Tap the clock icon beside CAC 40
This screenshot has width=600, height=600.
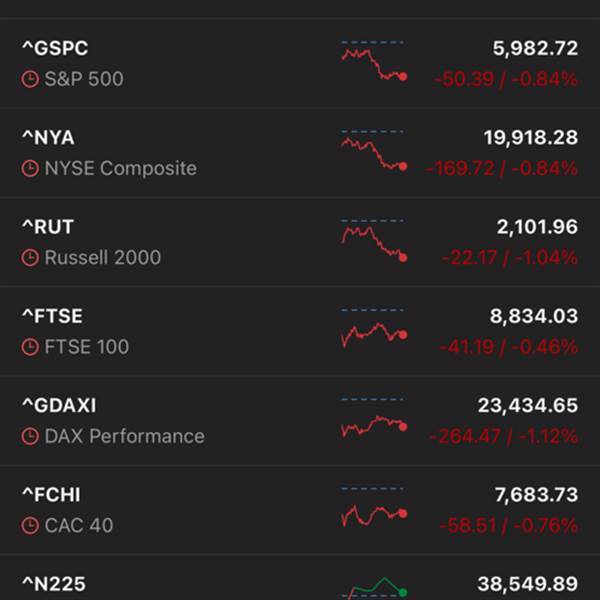click(30, 525)
